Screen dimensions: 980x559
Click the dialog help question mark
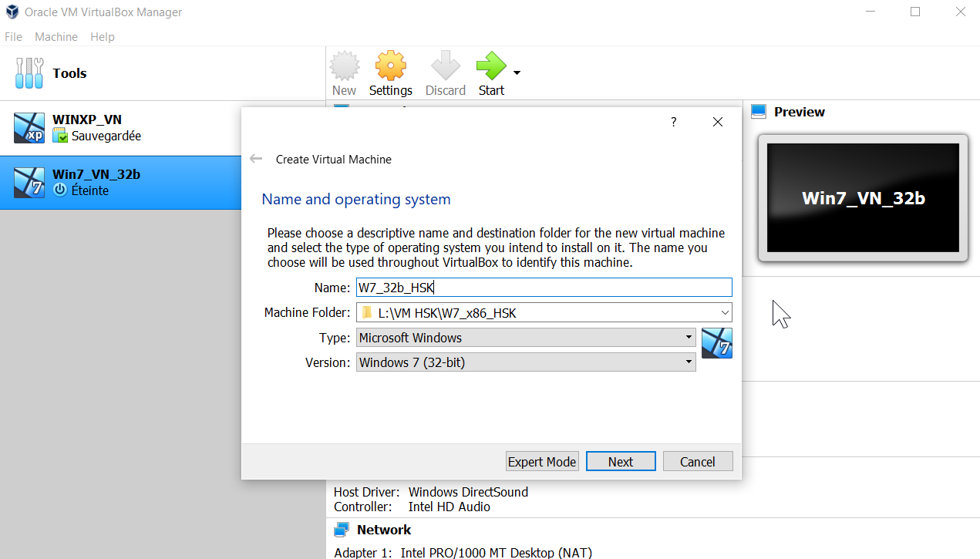[673, 122]
